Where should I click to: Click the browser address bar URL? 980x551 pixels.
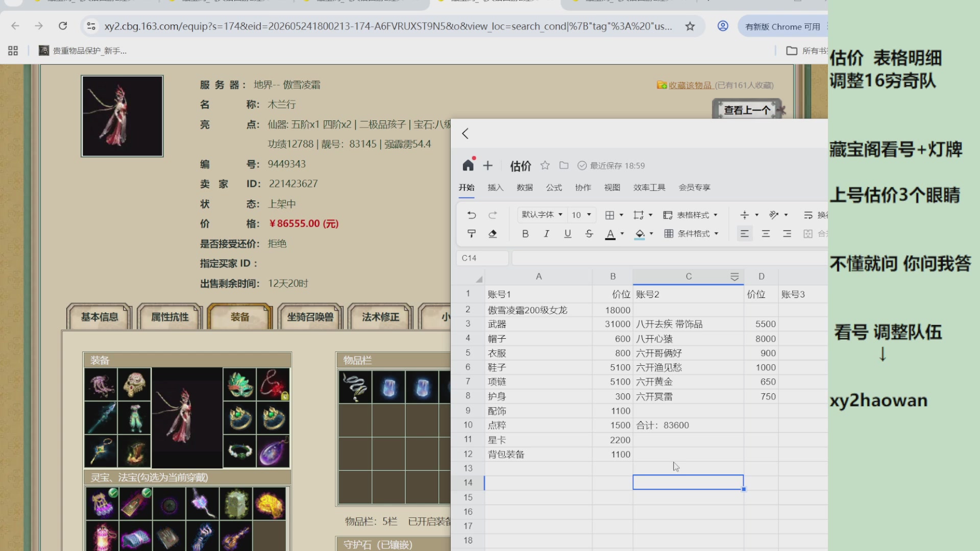pyautogui.click(x=388, y=26)
